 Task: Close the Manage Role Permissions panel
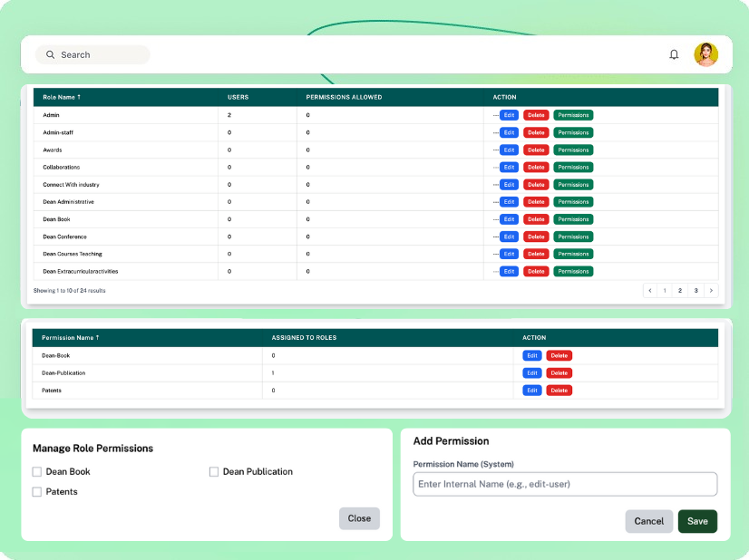coord(359,518)
